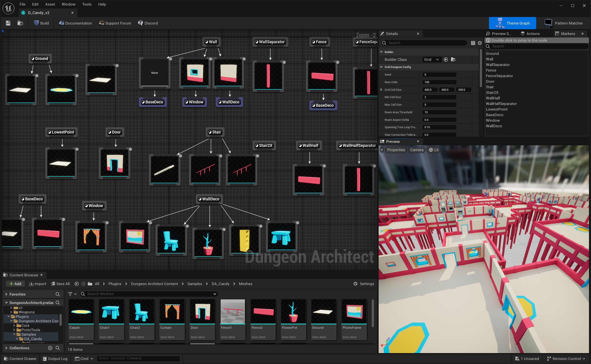This screenshot has height=364, width=591.
Task: Select the Door mesh node in graph
Action: click(x=115, y=163)
